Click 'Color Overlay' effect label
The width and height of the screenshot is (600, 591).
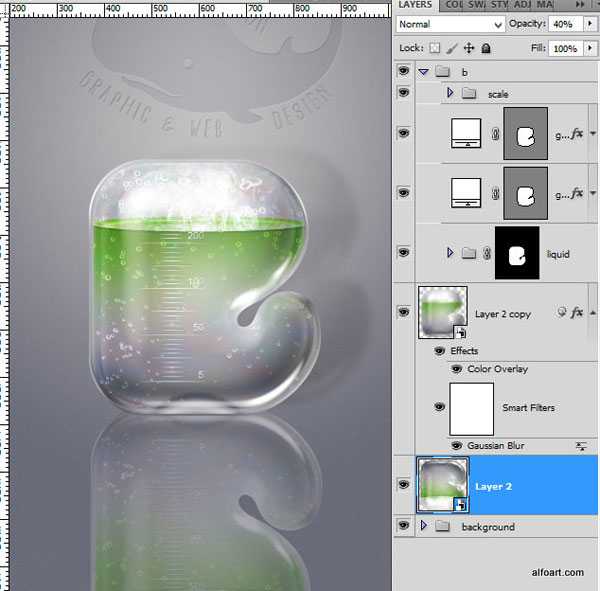click(497, 369)
